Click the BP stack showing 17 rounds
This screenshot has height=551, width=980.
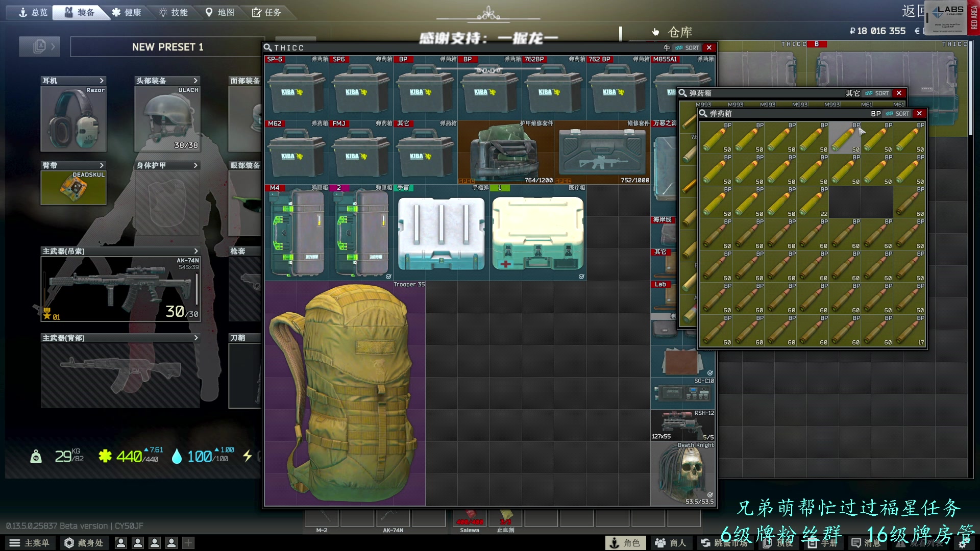(x=909, y=331)
